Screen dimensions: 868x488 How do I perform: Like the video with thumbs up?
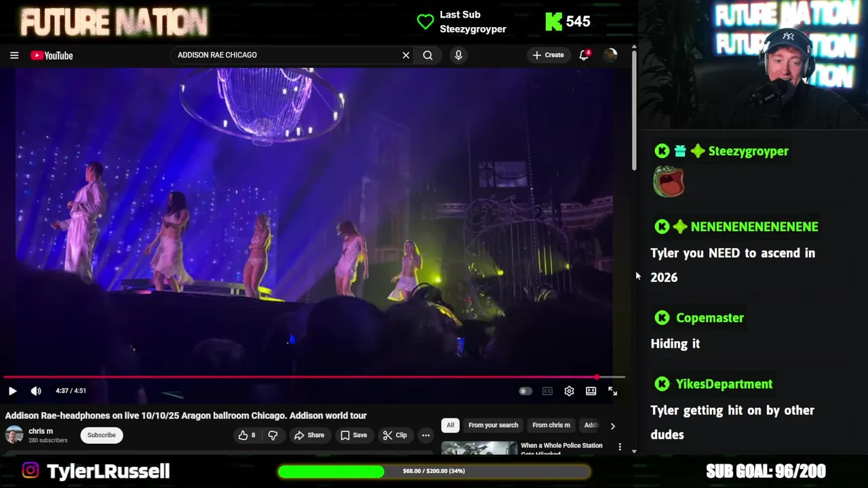(247, 435)
